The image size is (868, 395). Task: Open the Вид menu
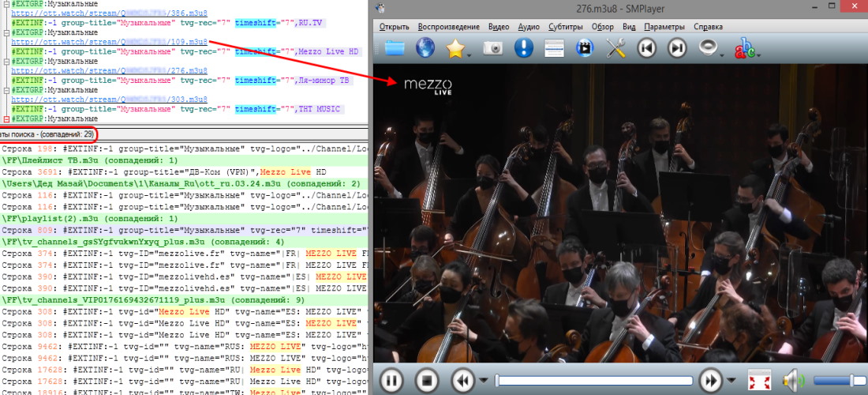tap(629, 27)
